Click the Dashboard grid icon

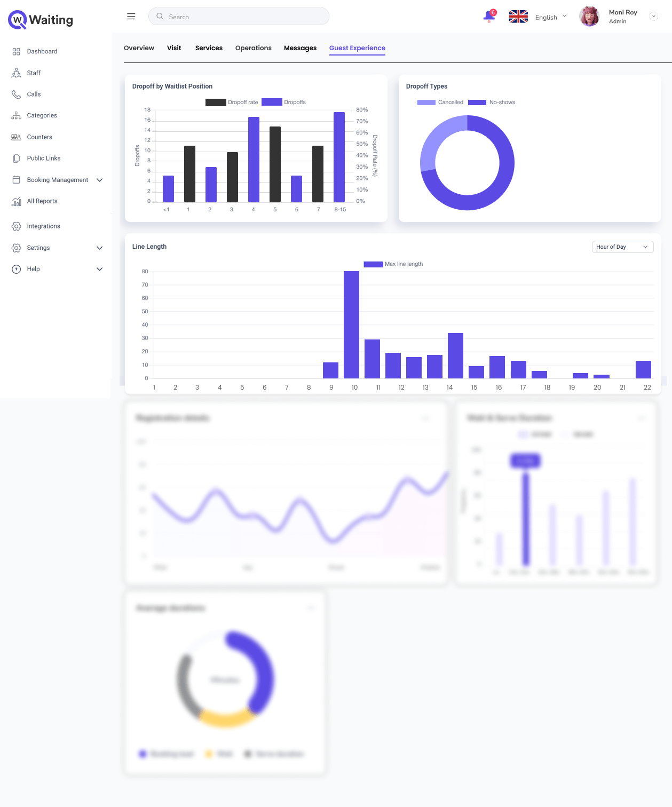[17, 52]
